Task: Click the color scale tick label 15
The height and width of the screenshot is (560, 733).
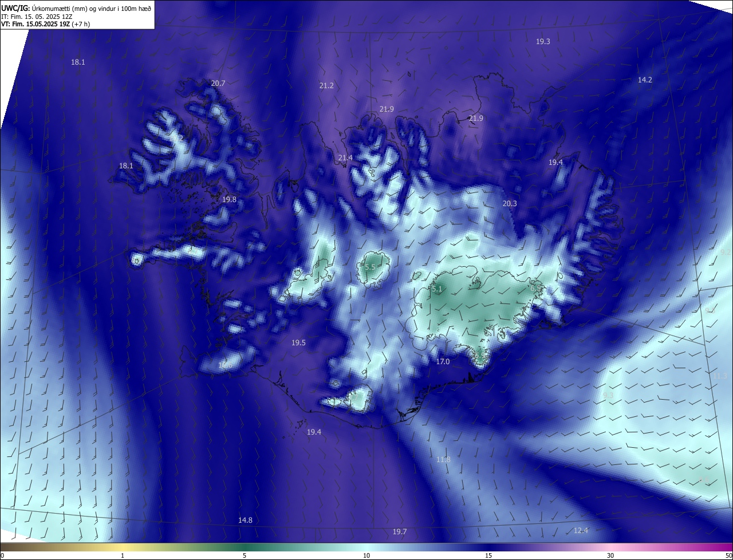Action: click(x=488, y=555)
